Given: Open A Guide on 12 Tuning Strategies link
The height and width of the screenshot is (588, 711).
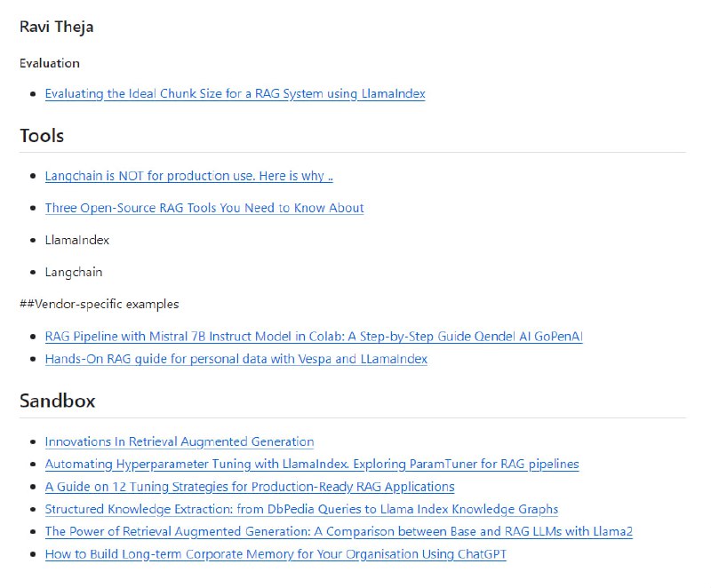Looking at the screenshot, I should pyautogui.click(x=250, y=487).
